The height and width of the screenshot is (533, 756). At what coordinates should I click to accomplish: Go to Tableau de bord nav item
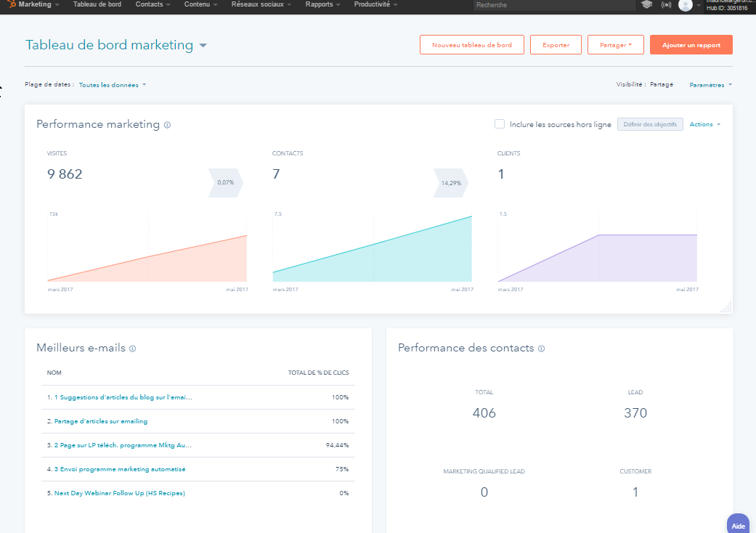[x=97, y=4]
